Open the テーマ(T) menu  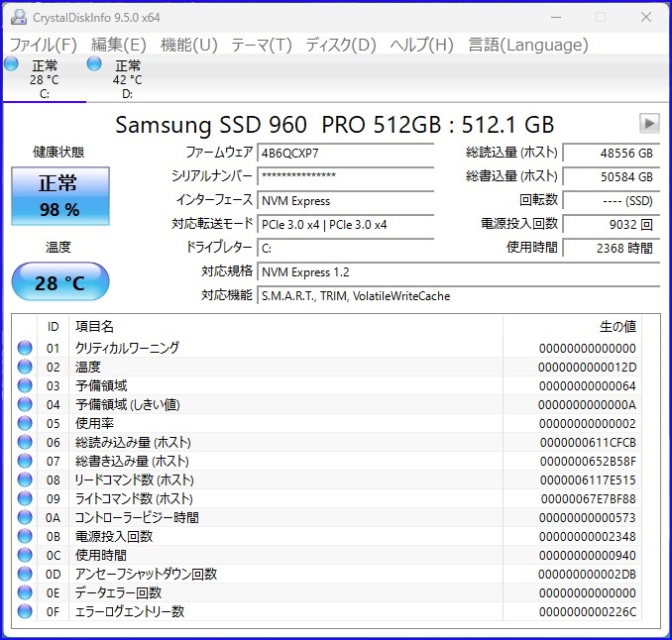[x=262, y=45]
